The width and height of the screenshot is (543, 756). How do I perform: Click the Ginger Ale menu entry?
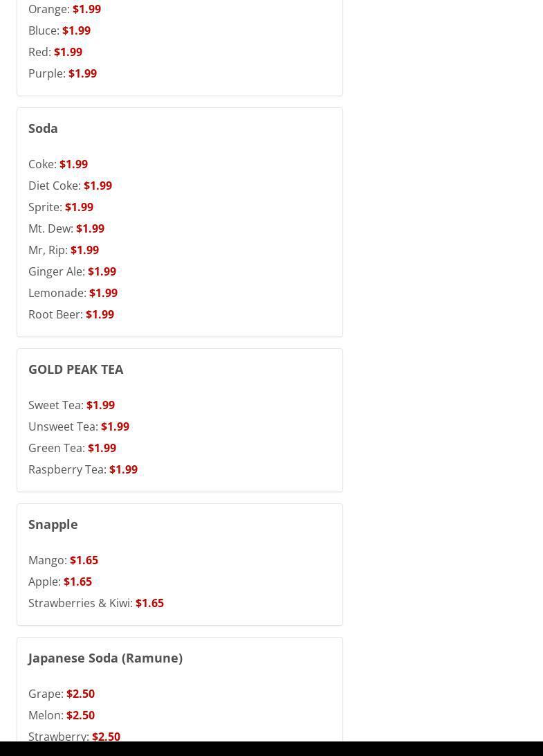[x=57, y=271]
